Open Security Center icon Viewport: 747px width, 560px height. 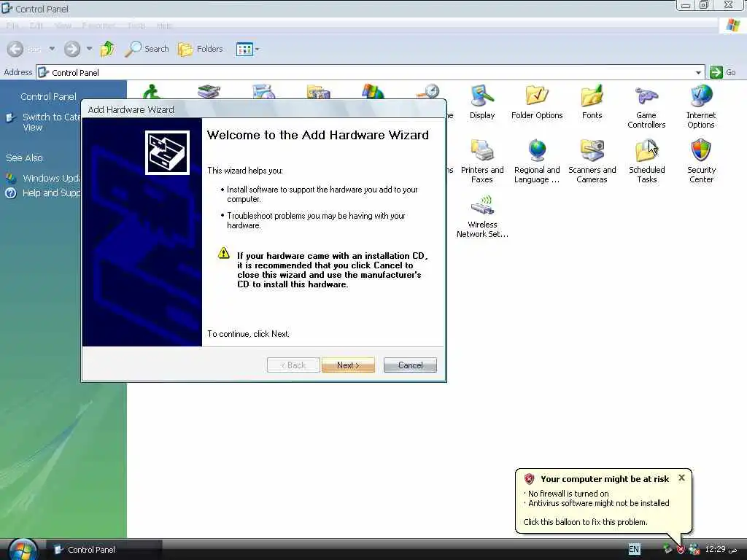(x=701, y=161)
